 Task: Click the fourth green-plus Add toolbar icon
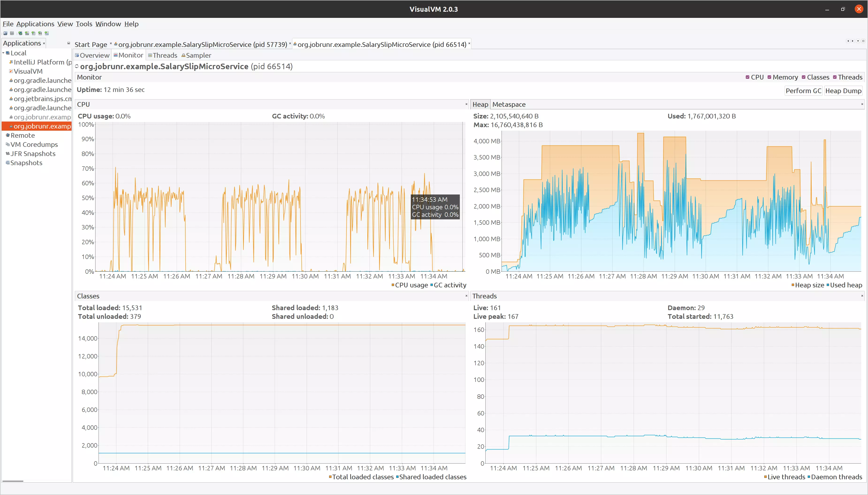[x=40, y=33]
